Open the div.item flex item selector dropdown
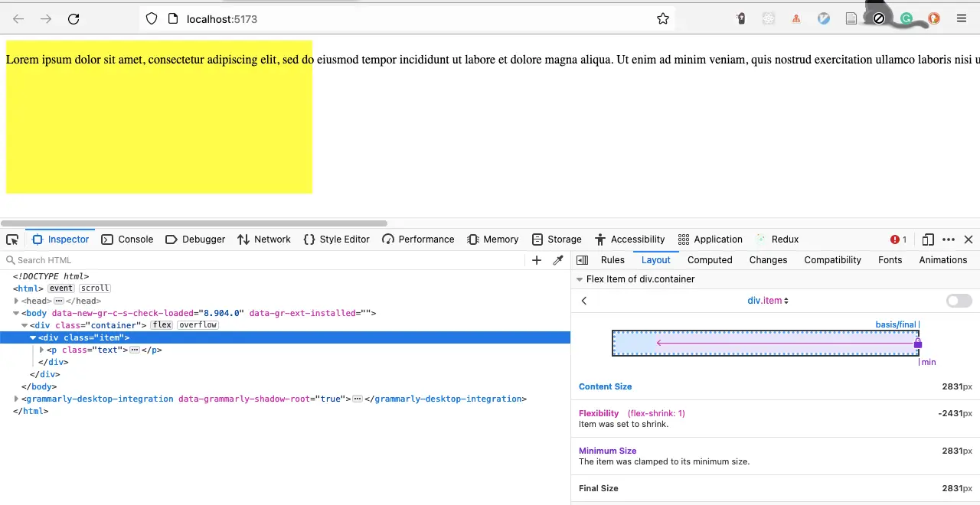This screenshot has height=505, width=980. pyautogui.click(x=768, y=301)
